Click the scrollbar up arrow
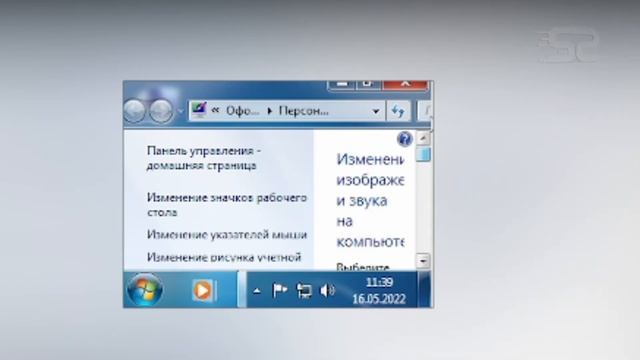The width and height of the screenshot is (640, 360). [x=423, y=138]
